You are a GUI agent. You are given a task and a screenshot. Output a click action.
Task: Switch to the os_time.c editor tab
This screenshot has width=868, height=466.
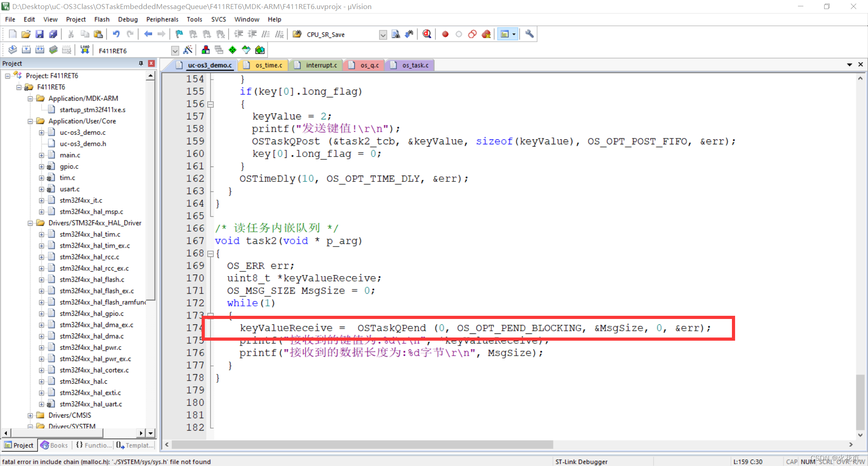pyautogui.click(x=264, y=65)
